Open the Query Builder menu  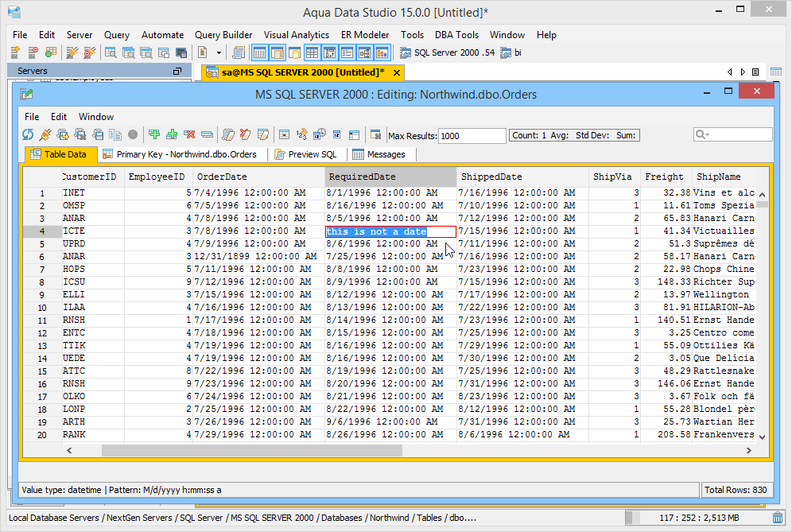pos(223,35)
